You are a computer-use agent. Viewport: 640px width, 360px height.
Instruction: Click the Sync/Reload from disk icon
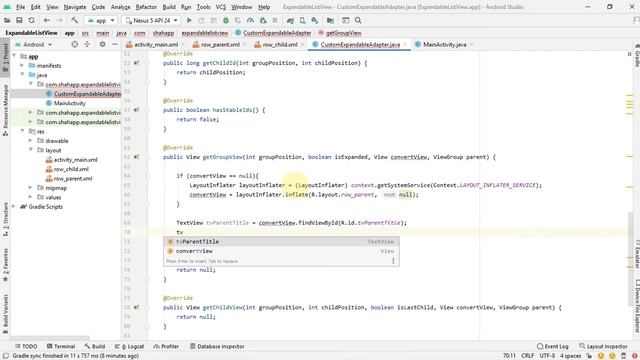(x=31, y=20)
